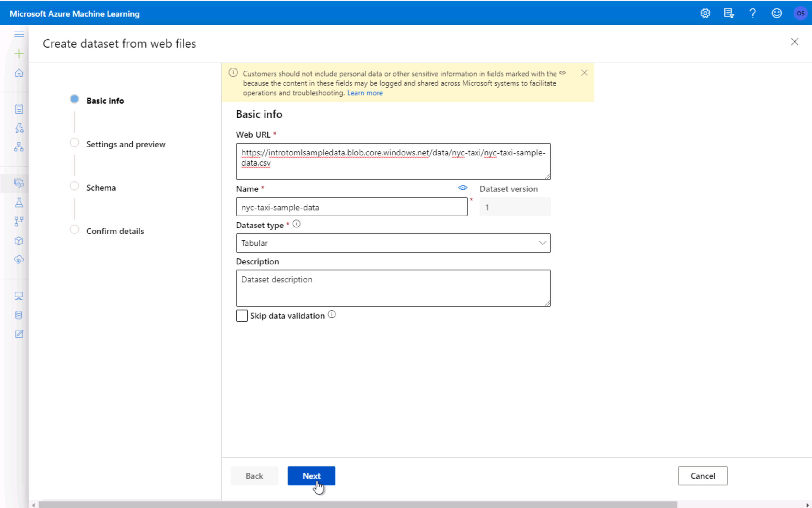The width and height of the screenshot is (812, 508).
Task: Toggle the eye icon beside Name field
Action: [463, 188]
